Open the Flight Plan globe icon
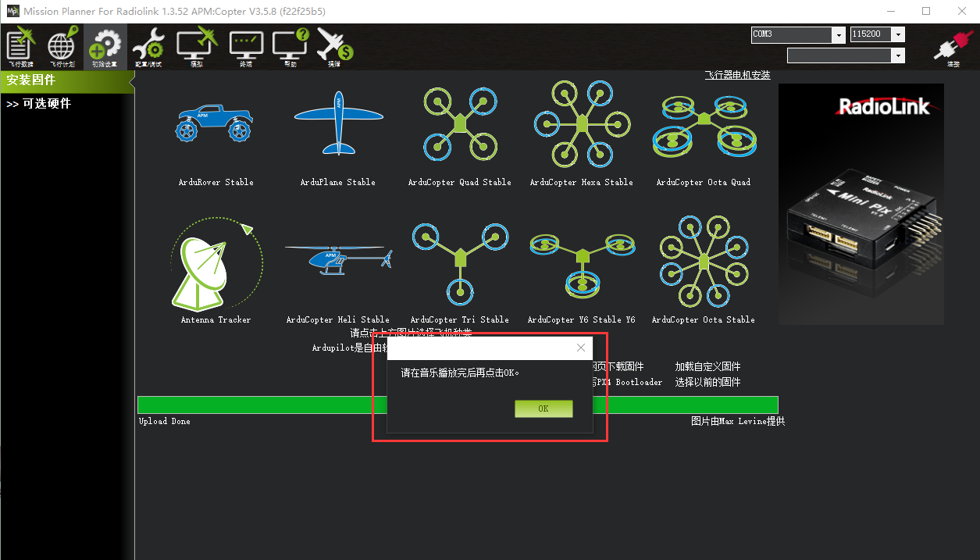 coord(62,47)
